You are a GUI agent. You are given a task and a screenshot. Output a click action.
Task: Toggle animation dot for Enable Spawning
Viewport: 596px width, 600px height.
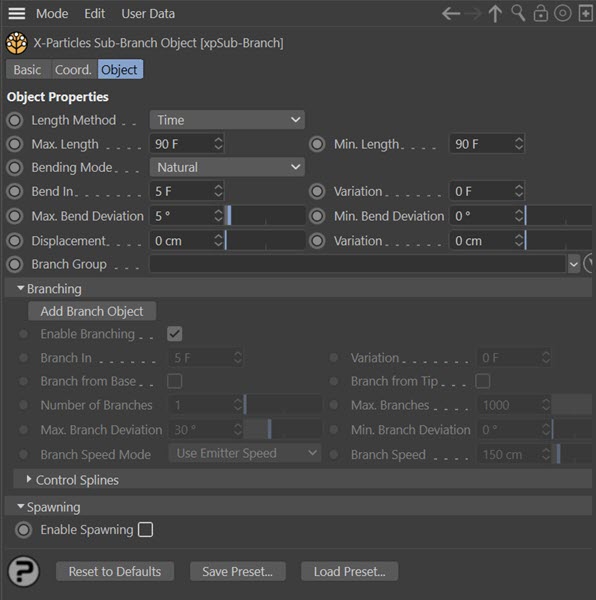coord(24,530)
